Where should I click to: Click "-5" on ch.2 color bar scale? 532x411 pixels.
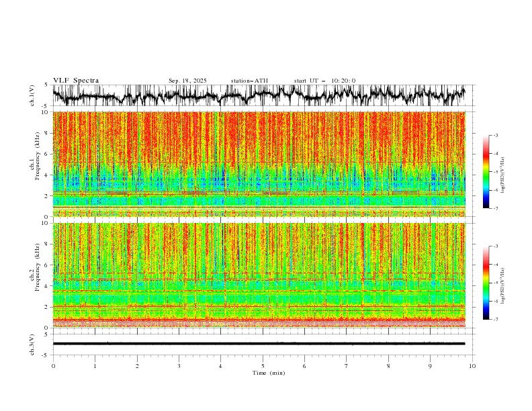[x=496, y=283]
